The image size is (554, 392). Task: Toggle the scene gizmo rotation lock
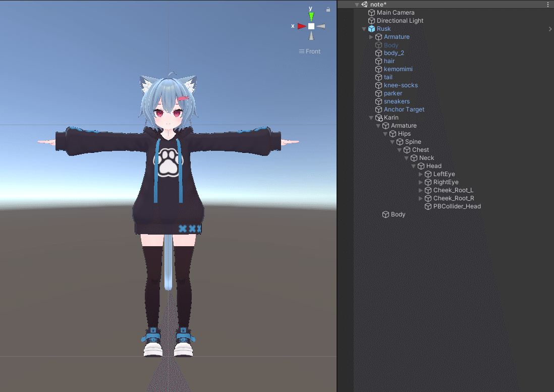pyautogui.click(x=328, y=10)
